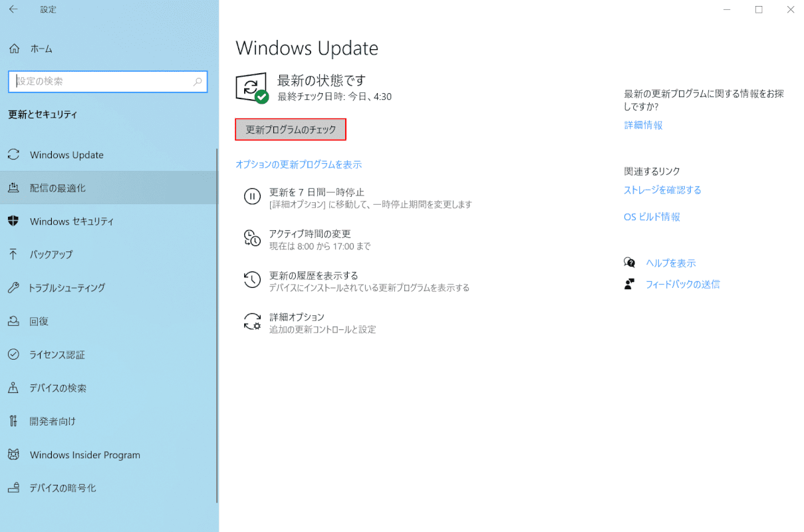This screenshot has width=804, height=532.
Task: Click 関連するリンク heading
Action: tap(652, 171)
